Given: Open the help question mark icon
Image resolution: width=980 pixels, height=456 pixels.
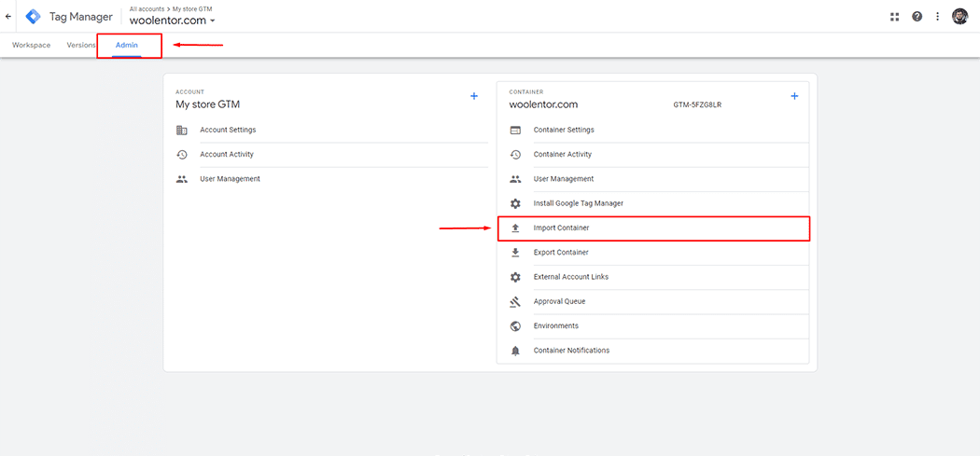Looking at the screenshot, I should click(917, 16).
